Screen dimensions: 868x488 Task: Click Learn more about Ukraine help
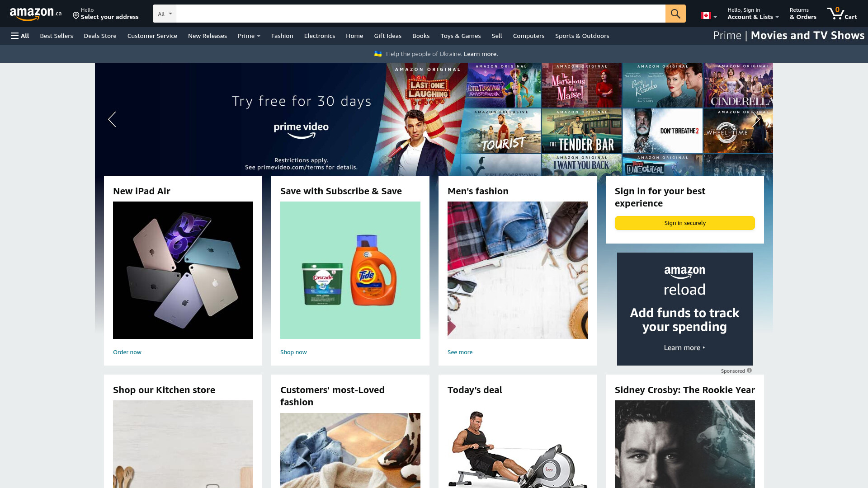pos(481,54)
